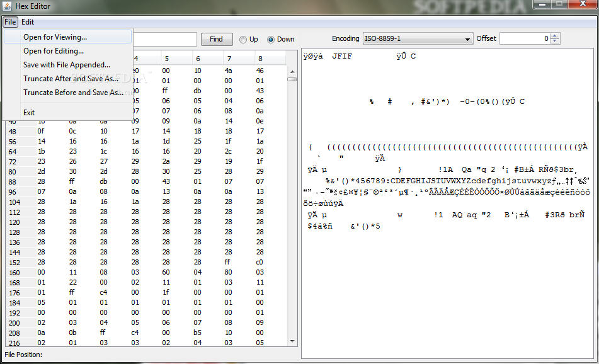
Task: Select cell 0f in row 48
Action: coord(41,131)
